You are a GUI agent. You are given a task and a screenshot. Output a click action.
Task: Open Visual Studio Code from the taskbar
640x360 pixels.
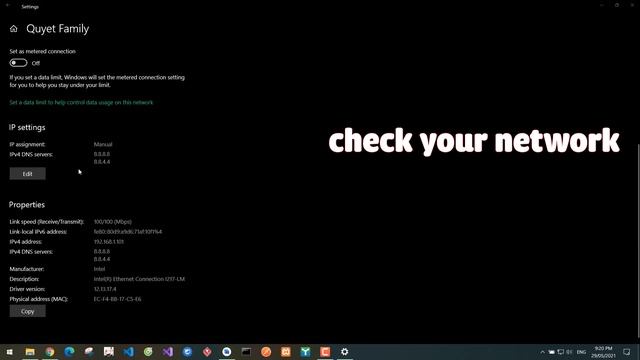(x=128, y=352)
